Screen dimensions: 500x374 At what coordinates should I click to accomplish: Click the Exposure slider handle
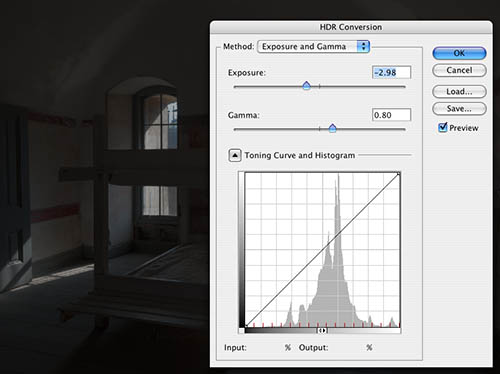306,86
